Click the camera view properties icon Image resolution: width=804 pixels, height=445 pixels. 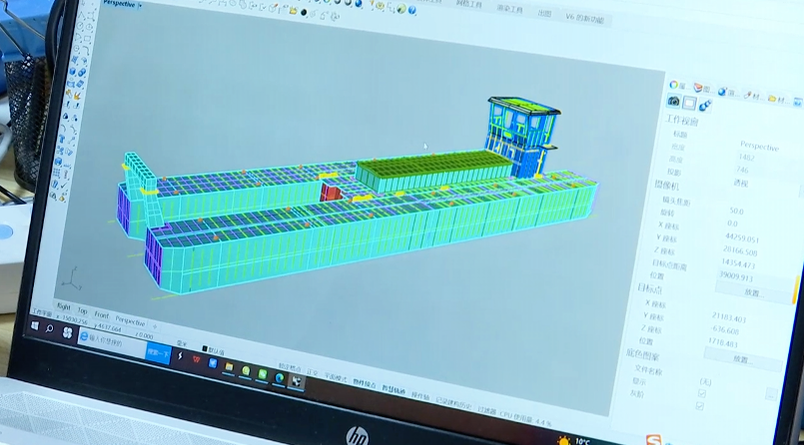pos(674,102)
